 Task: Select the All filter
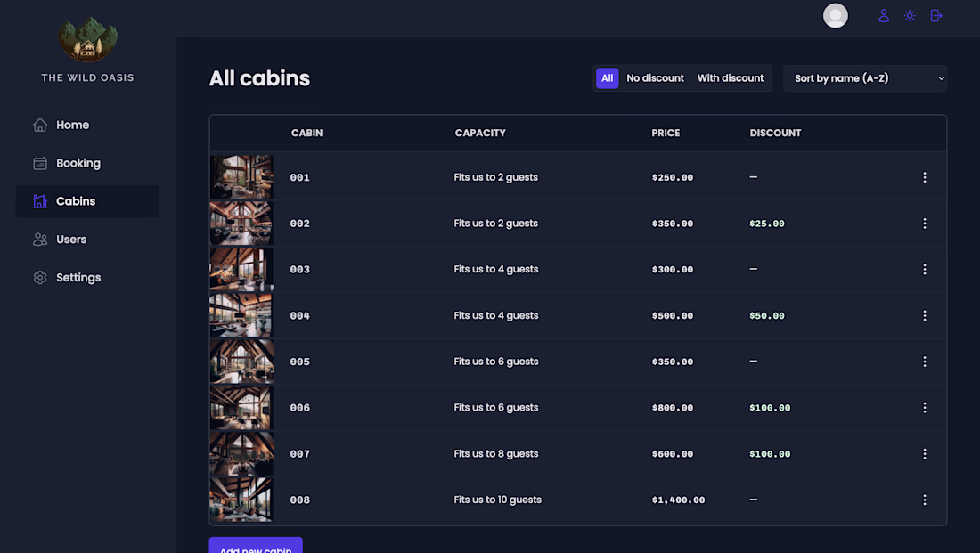point(607,78)
